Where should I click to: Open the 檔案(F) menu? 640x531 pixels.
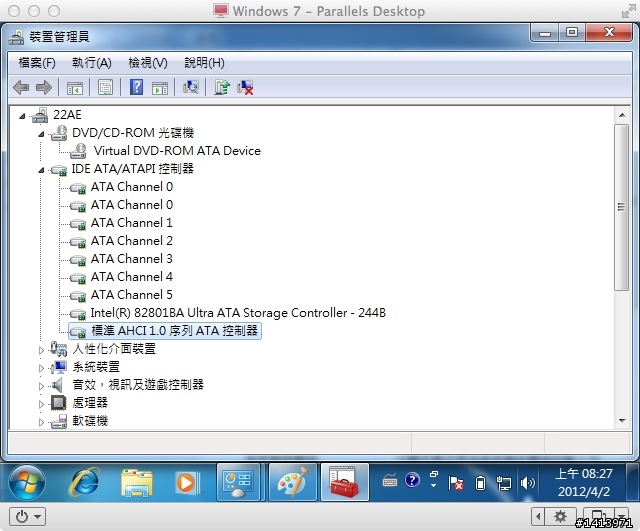pos(37,63)
